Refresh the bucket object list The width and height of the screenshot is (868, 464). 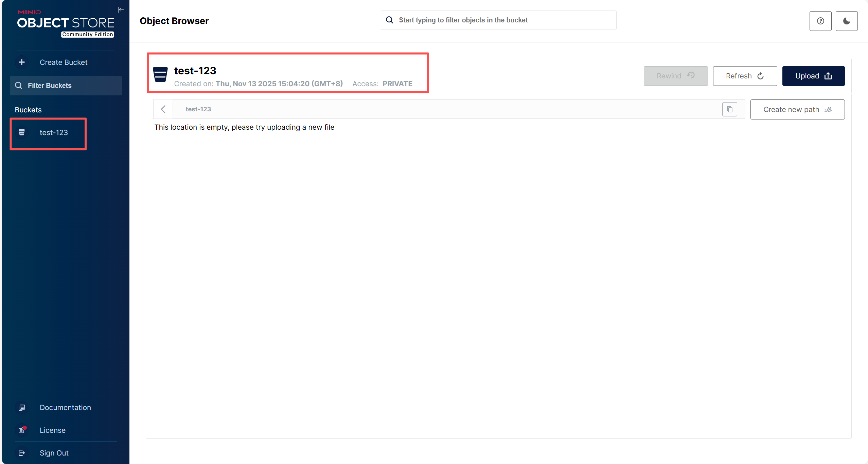pyautogui.click(x=744, y=76)
